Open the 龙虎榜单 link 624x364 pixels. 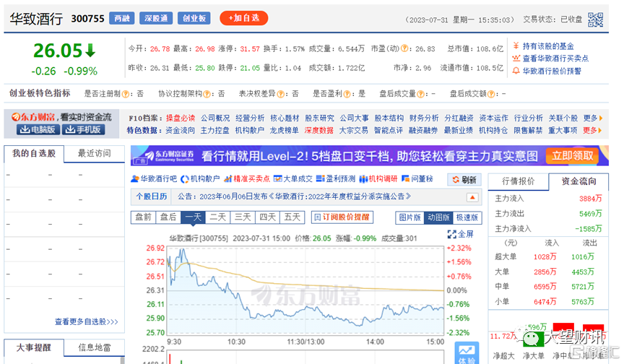coord(284,130)
